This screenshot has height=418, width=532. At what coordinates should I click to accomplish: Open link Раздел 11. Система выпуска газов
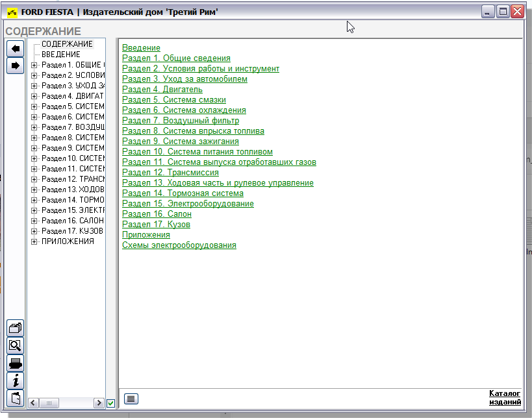point(219,162)
